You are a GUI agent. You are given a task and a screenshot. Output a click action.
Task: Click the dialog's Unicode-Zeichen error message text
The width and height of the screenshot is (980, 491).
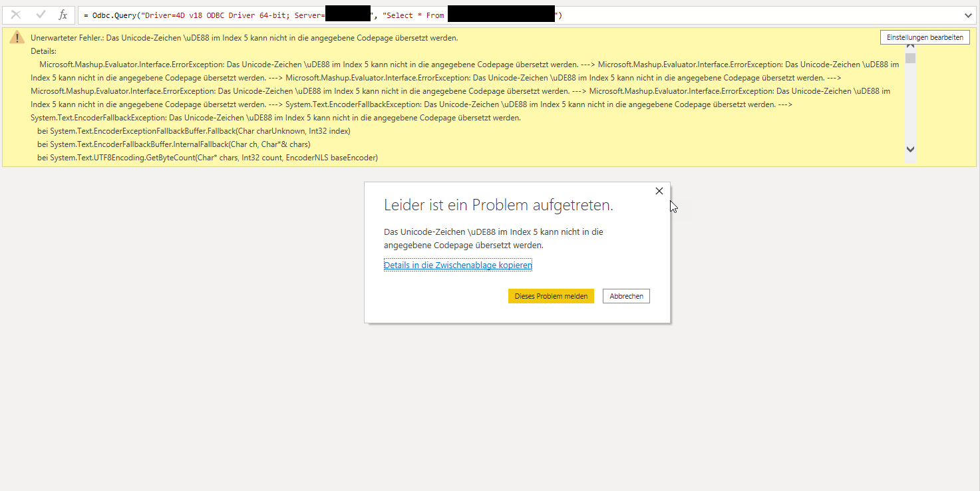(494, 239)
